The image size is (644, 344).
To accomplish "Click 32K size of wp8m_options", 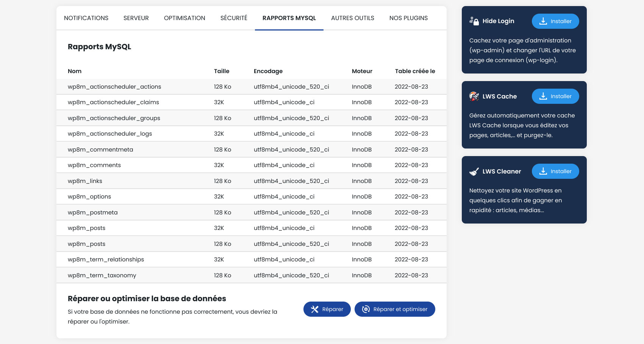I will (219, 197).
